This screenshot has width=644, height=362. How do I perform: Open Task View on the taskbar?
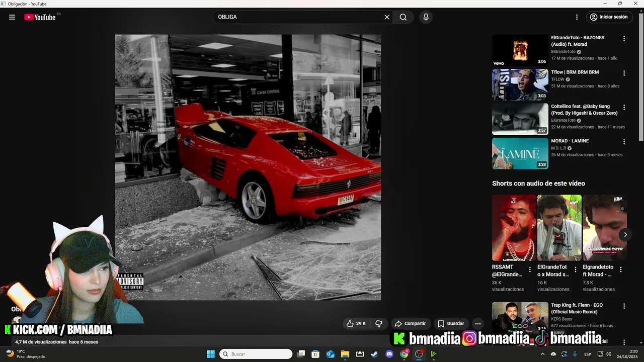tap(301, 354)
